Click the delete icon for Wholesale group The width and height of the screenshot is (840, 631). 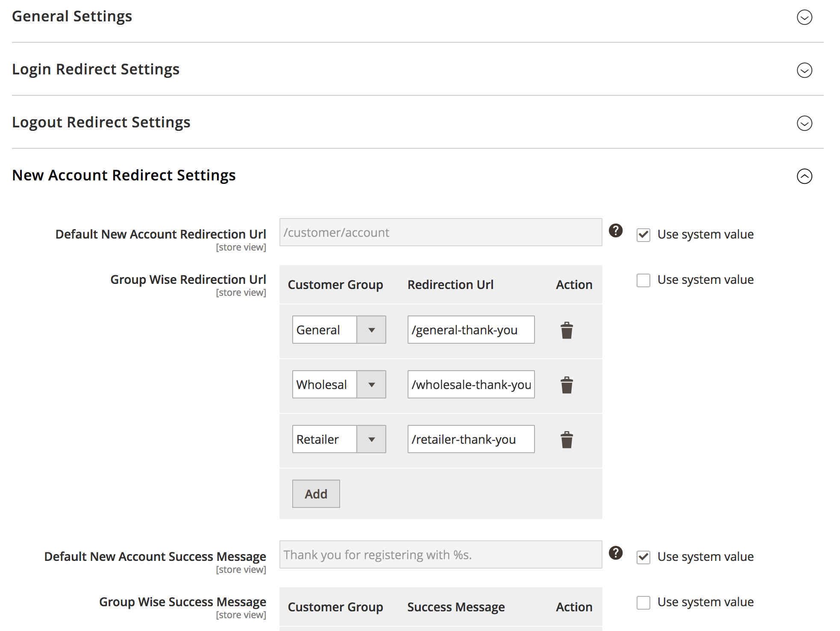click(567, 384)
